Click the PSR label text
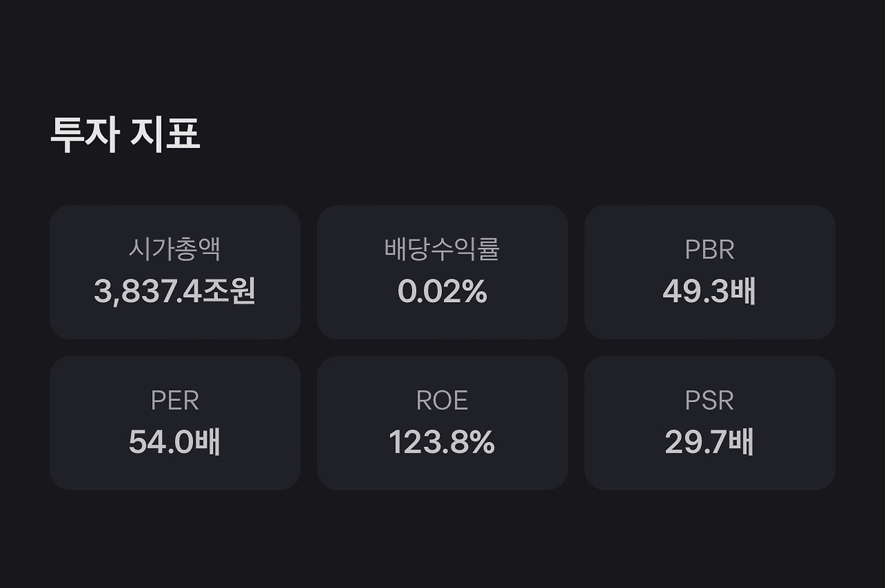 (x=709, y=401)
